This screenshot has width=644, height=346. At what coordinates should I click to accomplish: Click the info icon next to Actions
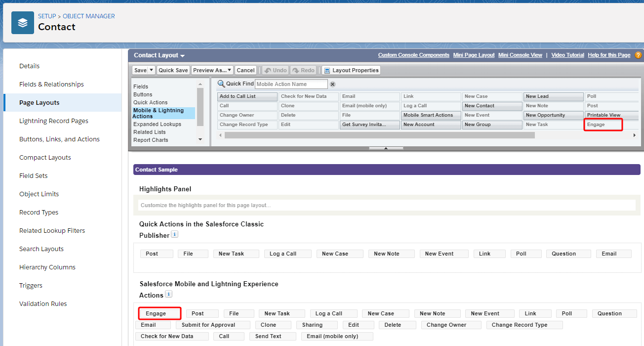[168, 294]
